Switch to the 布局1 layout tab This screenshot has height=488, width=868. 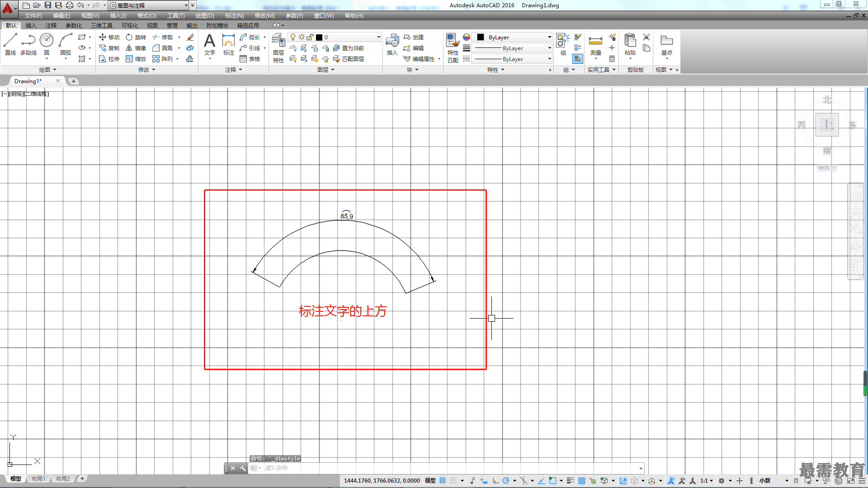pos(38,479)
